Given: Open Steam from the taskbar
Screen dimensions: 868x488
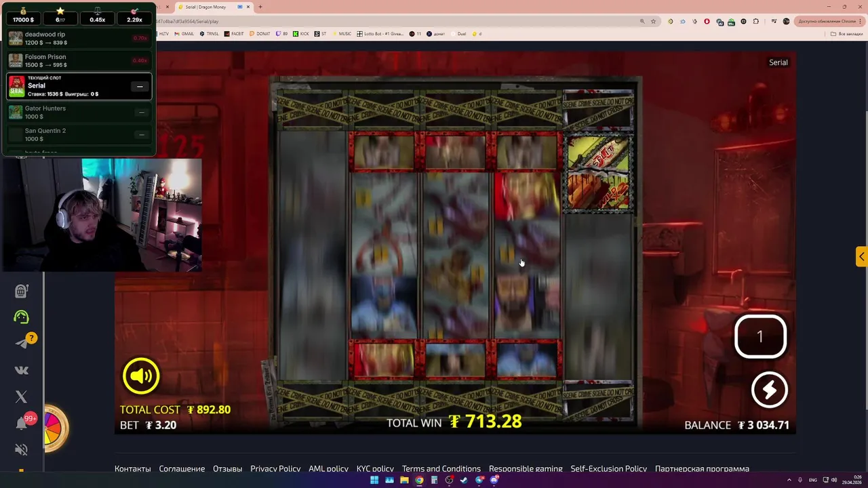Looking at the screenshot, I should [x=464, y=481].
